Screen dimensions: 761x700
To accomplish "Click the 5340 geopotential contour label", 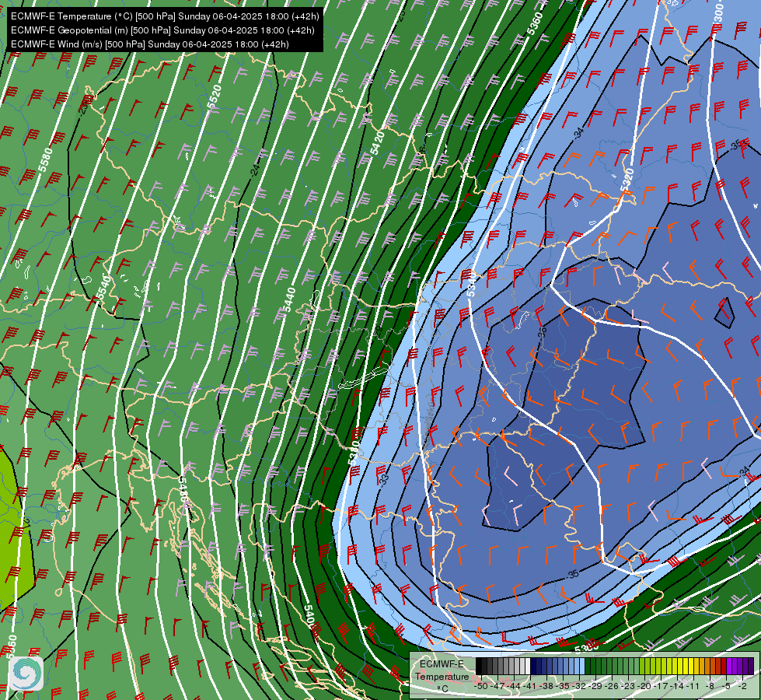I will (x=471, y=284).
